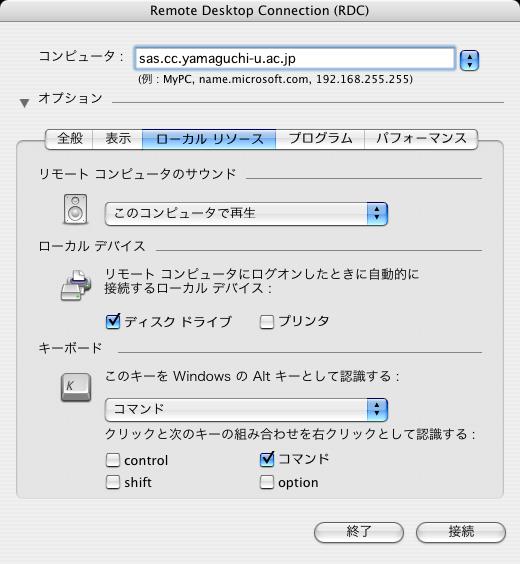Open computer name history dropdown arrows
The image size is (520, 564).
pos(470,60)
